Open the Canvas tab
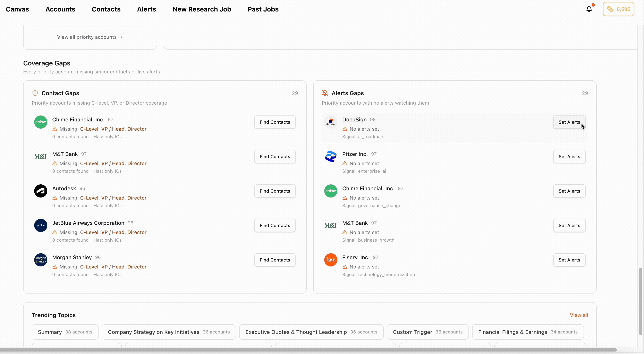The image size is (644, 354). [17, 9]
